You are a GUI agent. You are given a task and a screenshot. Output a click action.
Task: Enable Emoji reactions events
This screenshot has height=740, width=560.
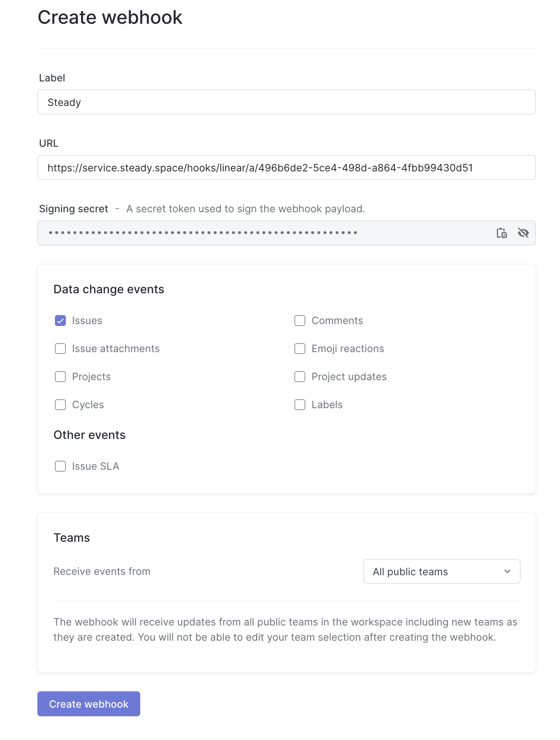tap(300, 349)
